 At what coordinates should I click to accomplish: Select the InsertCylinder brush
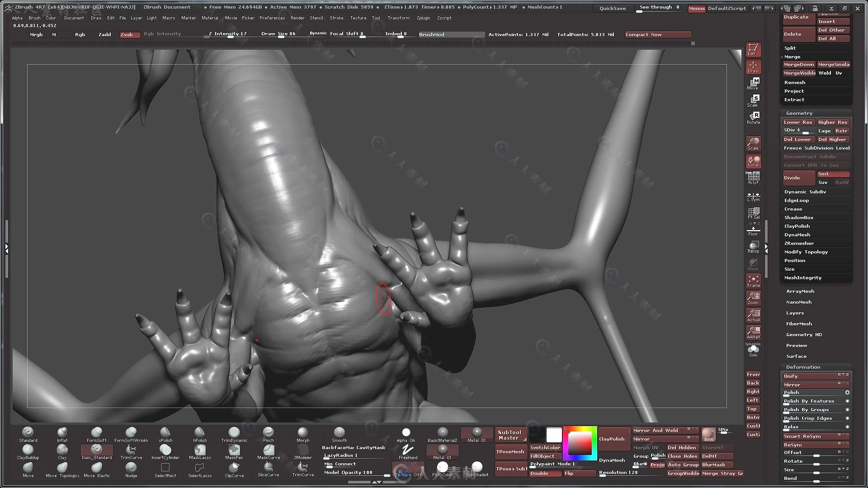pos(165,452)
